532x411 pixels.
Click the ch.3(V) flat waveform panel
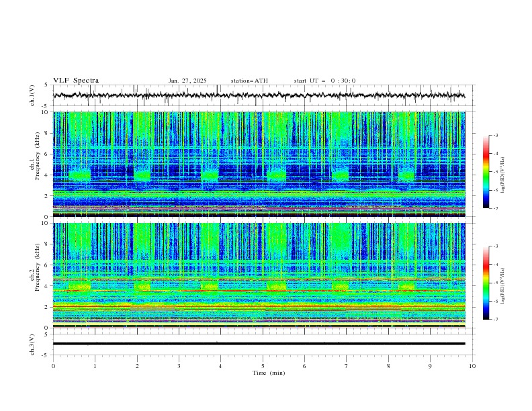click(x=263, y=345)
